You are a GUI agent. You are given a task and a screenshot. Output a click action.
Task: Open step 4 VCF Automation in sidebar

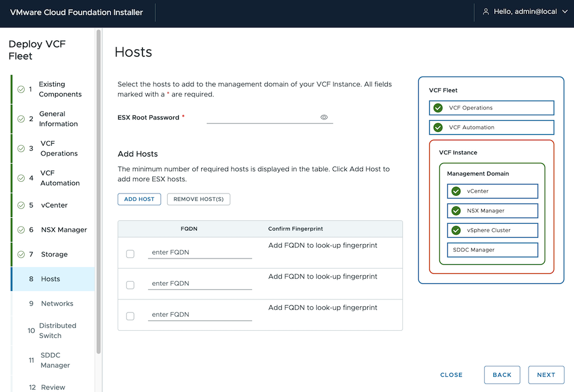[x=53, y=178]
